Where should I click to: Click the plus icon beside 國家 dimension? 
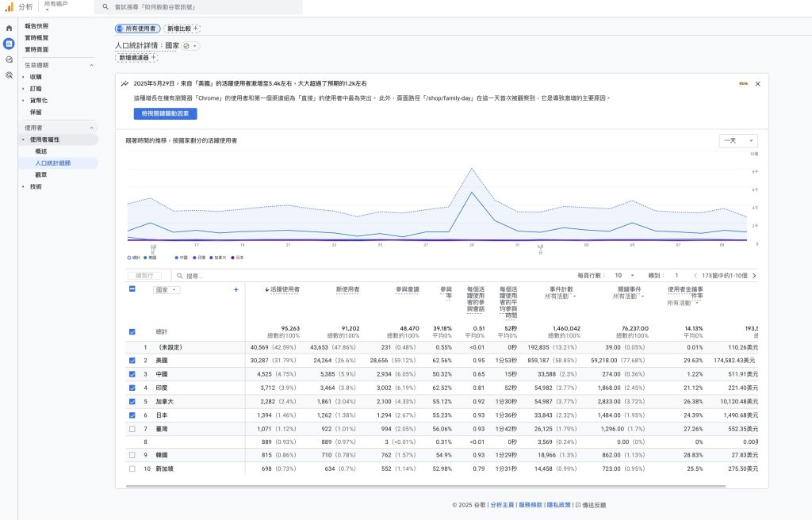coord(236,290)
